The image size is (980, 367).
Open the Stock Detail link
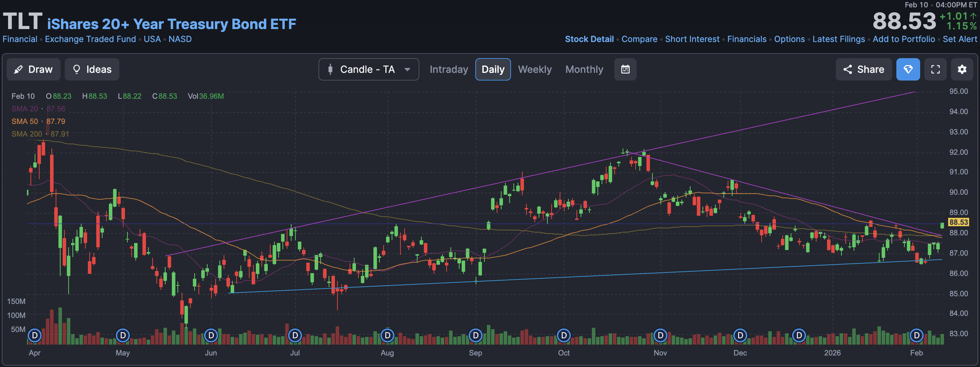coord(589,39)
